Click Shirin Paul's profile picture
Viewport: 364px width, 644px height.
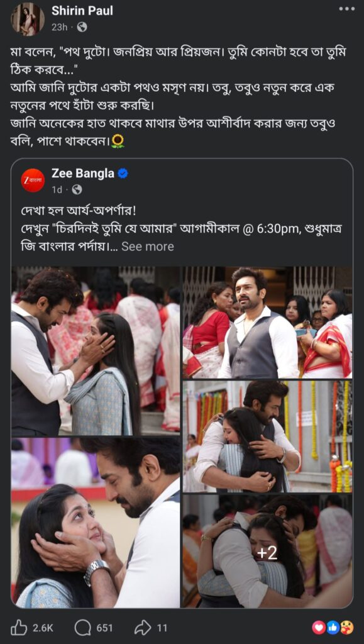tap(28, 19)
